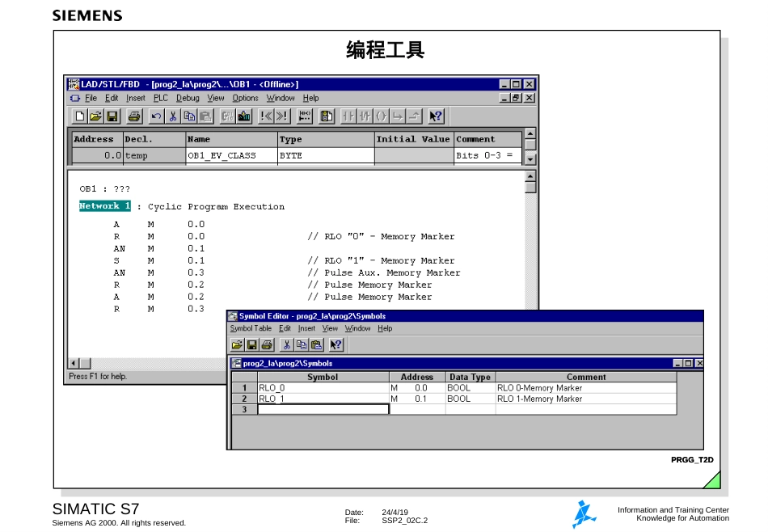The width and height of the screenshot is (768, 532).
Task: Jump to the next network with >>! icon
Action: [x=282, y=116]
